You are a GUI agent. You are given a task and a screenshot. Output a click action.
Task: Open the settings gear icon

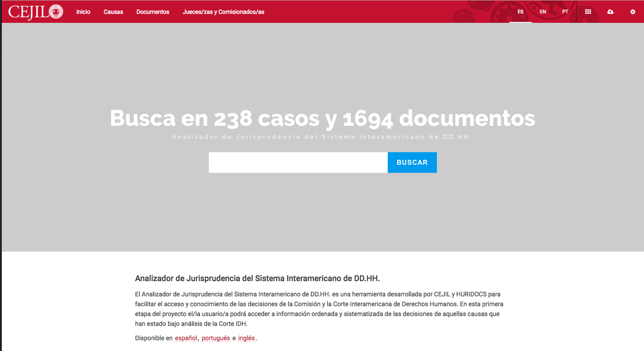pos(633,12)
